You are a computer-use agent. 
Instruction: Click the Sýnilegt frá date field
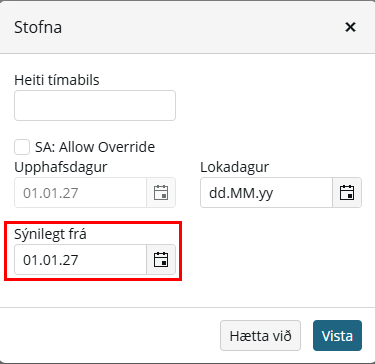80,260
